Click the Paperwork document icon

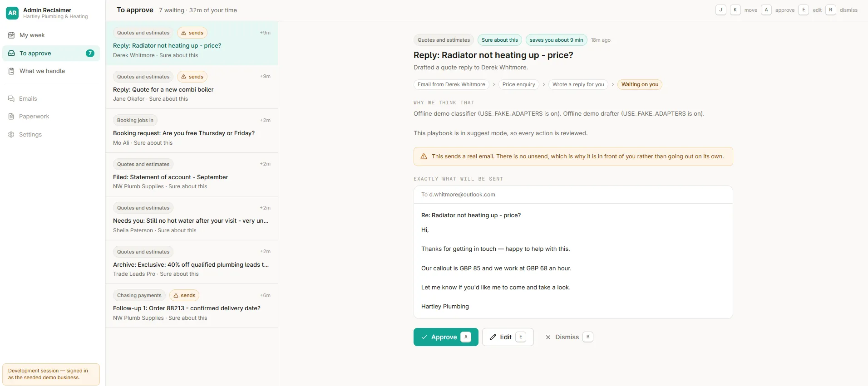(x=11, y=117)
